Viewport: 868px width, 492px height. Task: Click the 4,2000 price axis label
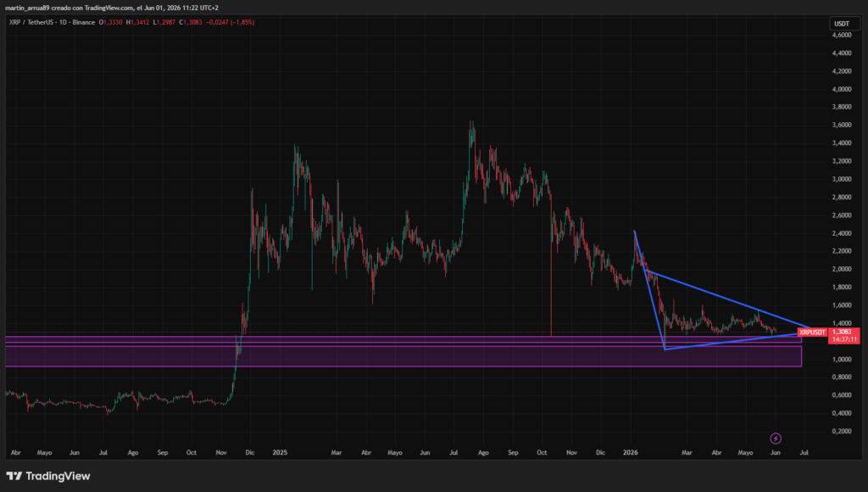click(x=842, y=71)
